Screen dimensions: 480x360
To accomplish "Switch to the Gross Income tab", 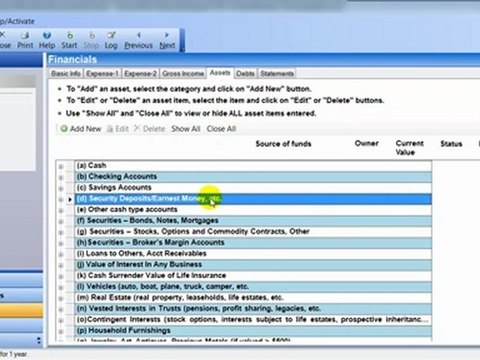I will pyautogui.click(x=183, y=73).
